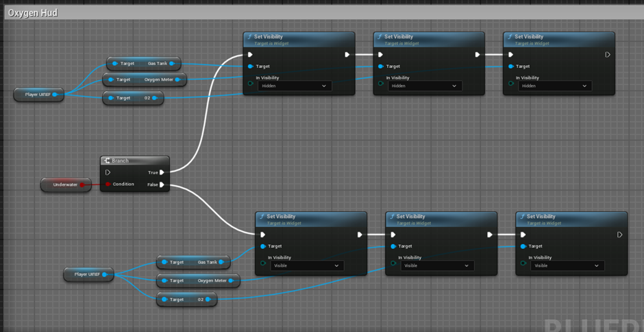Screen dimensions: 644x332
Task: Click In Visibility pin of last Visible node
Action: tap(523, 263)
